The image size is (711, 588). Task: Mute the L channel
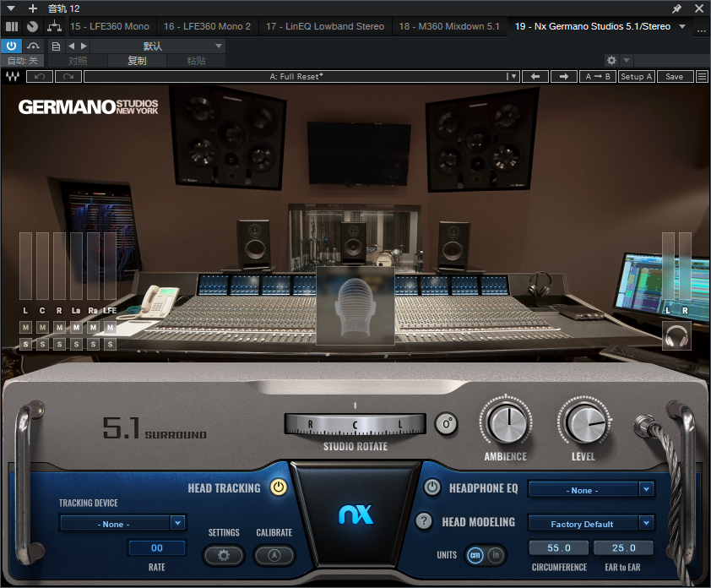tap(26, 327)
